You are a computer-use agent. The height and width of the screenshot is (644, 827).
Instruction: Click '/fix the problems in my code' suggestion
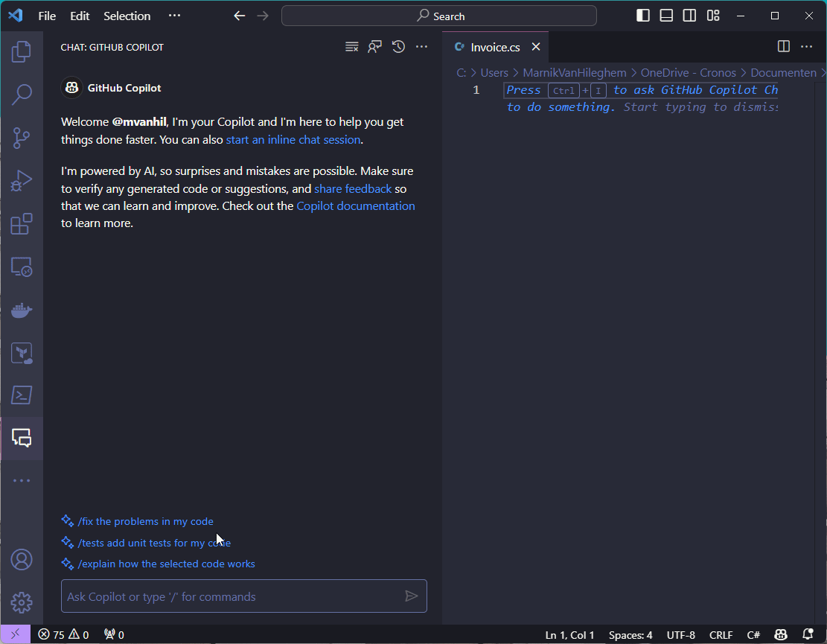coord(146,522)
